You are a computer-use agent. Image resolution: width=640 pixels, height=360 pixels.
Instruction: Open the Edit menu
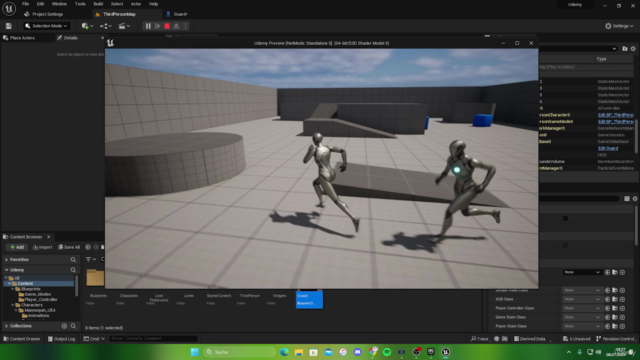point(40,4)
